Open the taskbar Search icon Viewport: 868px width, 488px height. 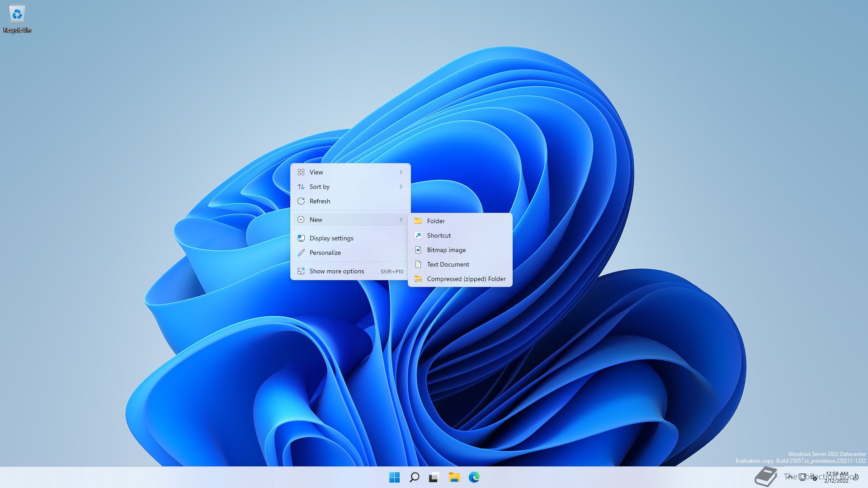(414, 477)
